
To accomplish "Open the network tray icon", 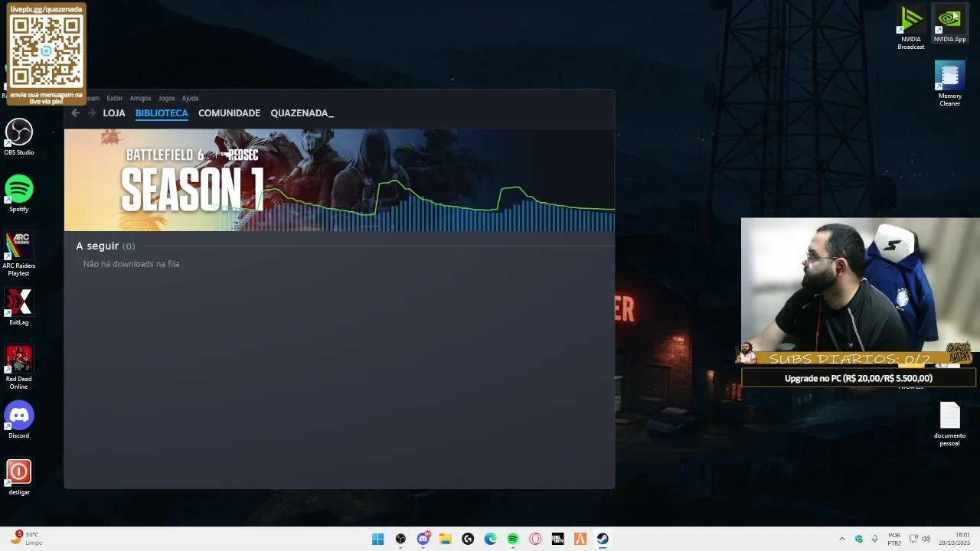I will pos(913,539).
